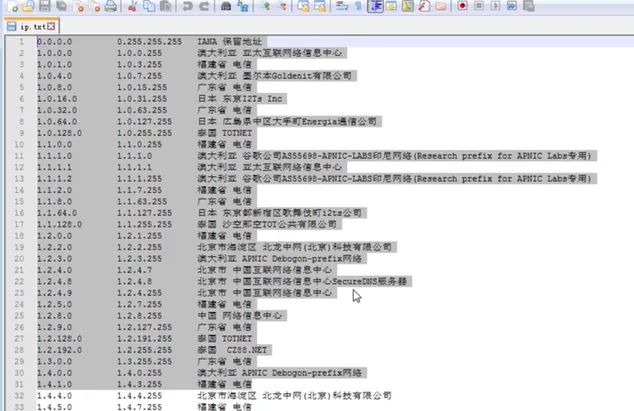Toggle word wrap in the toolbar
The height and width of the screenshot is (411, 634).
click(x=342, y=6)
